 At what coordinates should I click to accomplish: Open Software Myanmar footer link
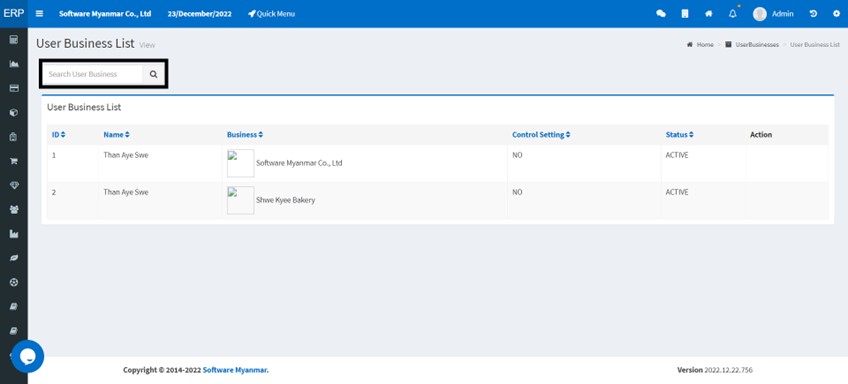click(x=235, y=370)
